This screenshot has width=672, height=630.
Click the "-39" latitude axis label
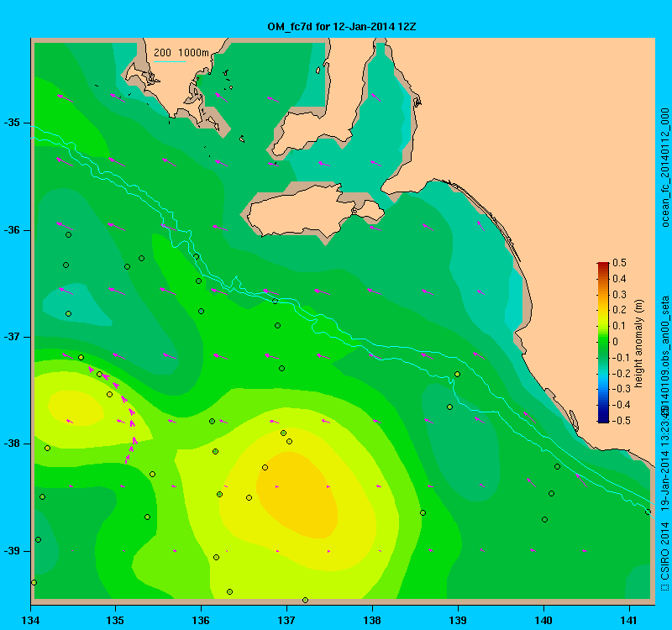point(12,551)
